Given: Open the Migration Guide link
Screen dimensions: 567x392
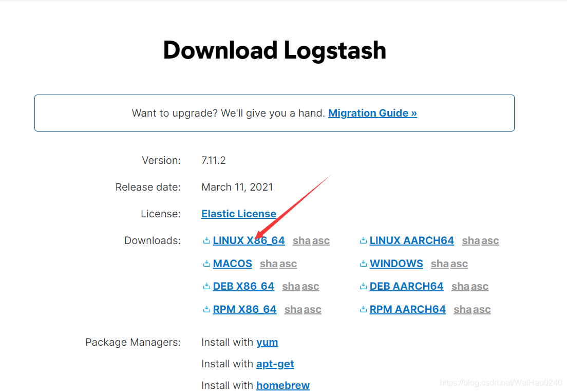Looking at the screenshot, I should point(372,113).
